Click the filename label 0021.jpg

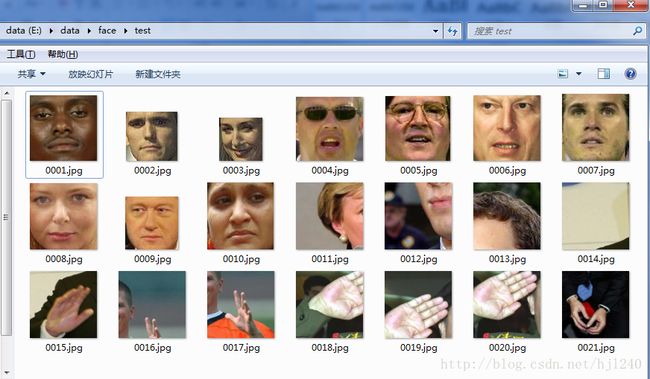tap(596, 347)
